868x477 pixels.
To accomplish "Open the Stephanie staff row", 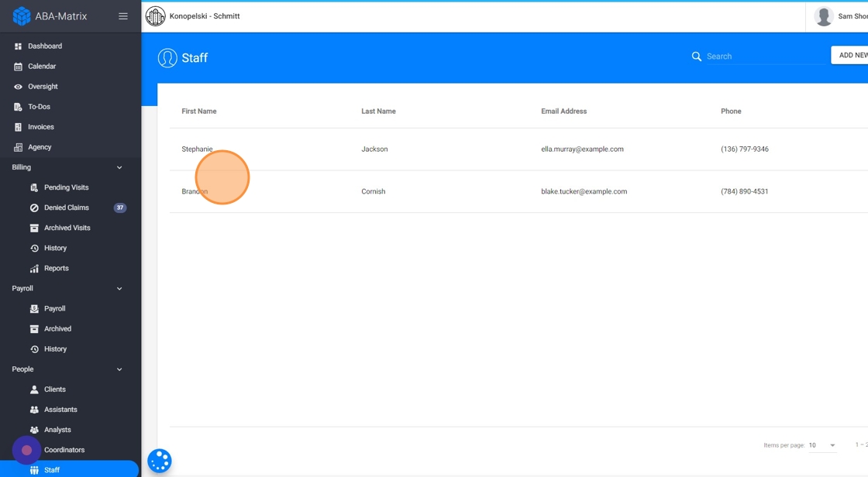I will pyautogui.click(x=518, y=149).
